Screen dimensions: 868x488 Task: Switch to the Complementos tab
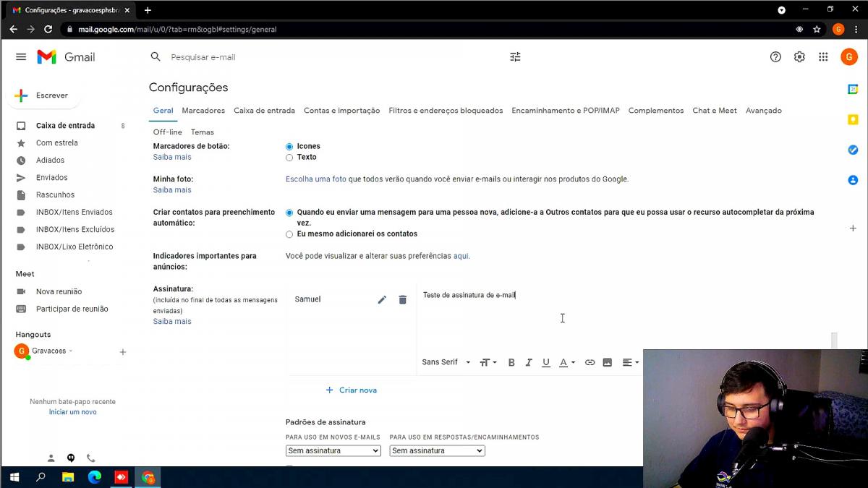[x=656, y=111]
